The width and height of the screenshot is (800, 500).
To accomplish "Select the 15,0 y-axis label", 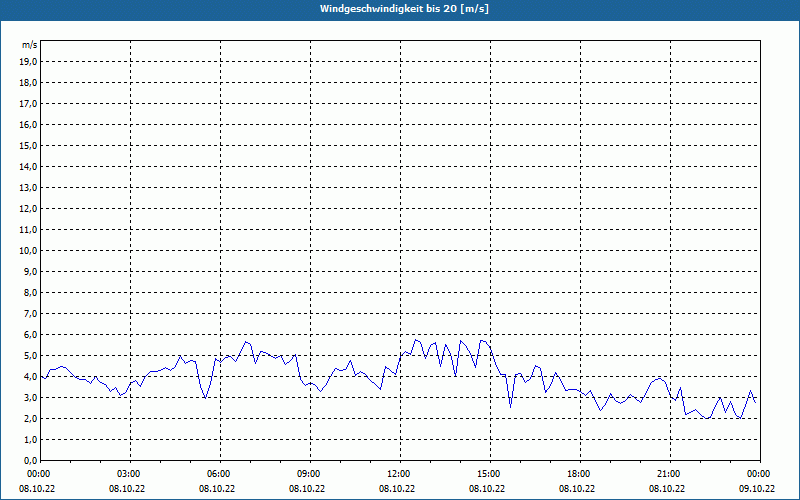I will (28, 145).
